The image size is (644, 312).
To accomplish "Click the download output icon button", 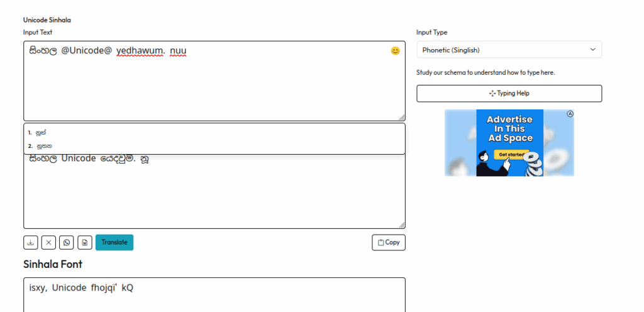I will (30, 242).
